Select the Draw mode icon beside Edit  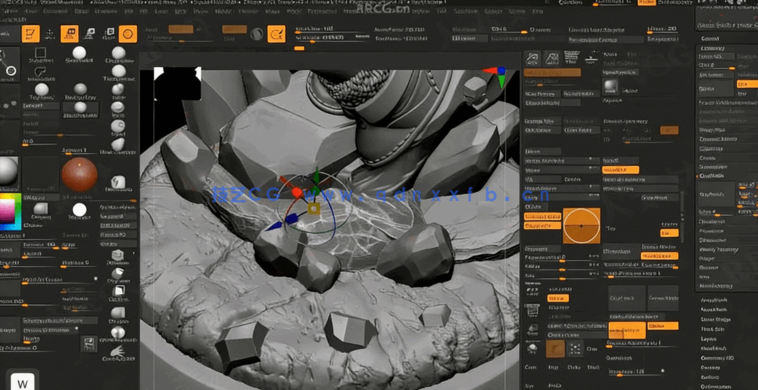pos(50,34)
